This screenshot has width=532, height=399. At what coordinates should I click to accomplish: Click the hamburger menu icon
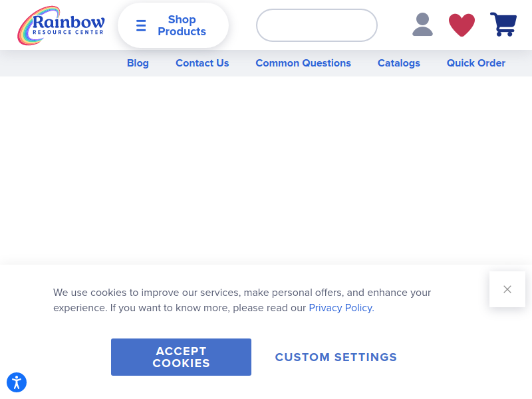(141, 25)
